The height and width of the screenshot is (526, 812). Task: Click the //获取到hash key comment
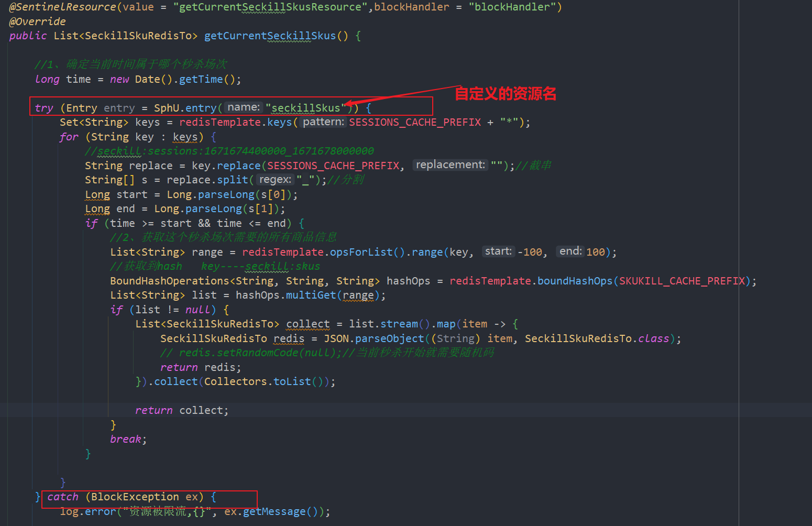click(x=215, y=266)
